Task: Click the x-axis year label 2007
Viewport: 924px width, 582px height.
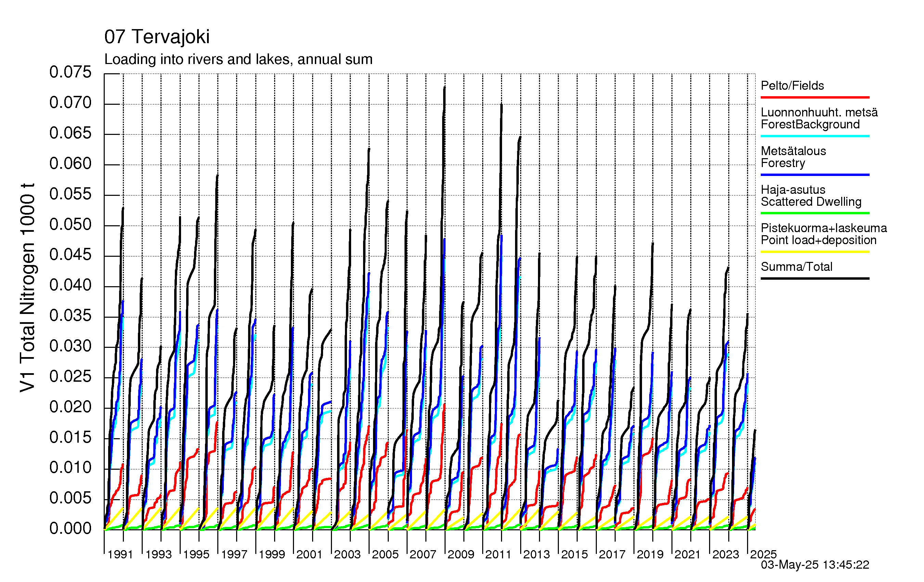Action: pyautogui.click(x=423, y=554)
